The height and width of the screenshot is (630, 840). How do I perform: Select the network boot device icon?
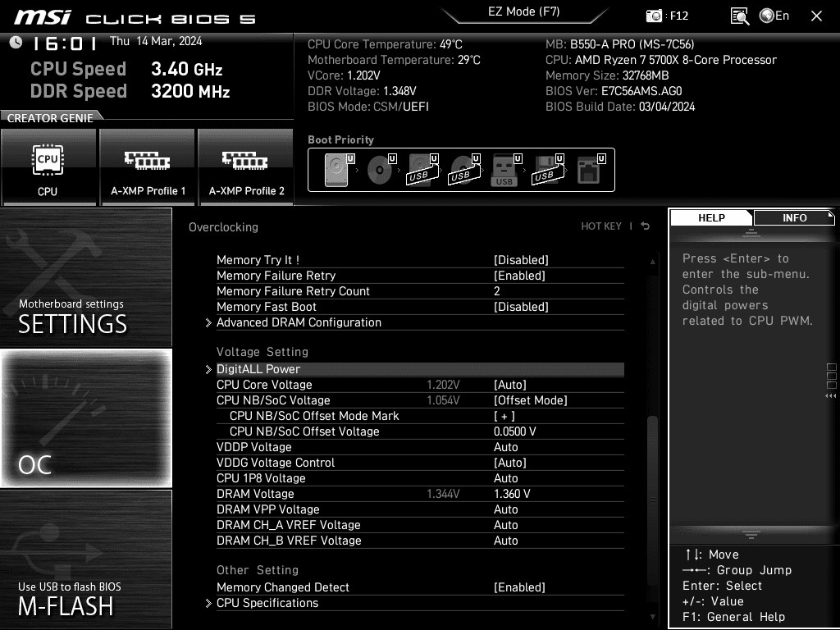click(x=591, y=170)
